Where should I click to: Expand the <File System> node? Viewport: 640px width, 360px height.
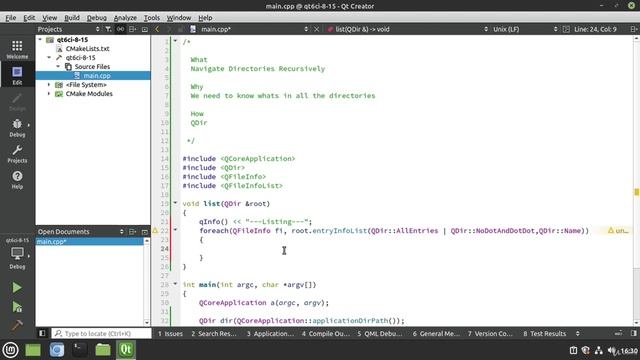[49, 84]
